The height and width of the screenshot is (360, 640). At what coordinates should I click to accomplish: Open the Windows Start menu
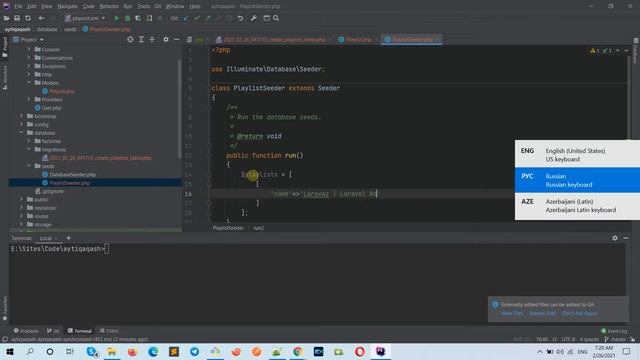tap(10, 351)
